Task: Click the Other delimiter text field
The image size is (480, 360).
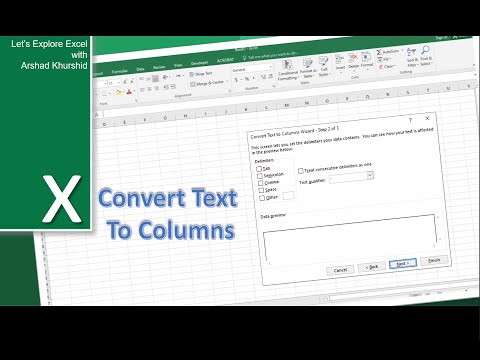Action: [289, 196]
